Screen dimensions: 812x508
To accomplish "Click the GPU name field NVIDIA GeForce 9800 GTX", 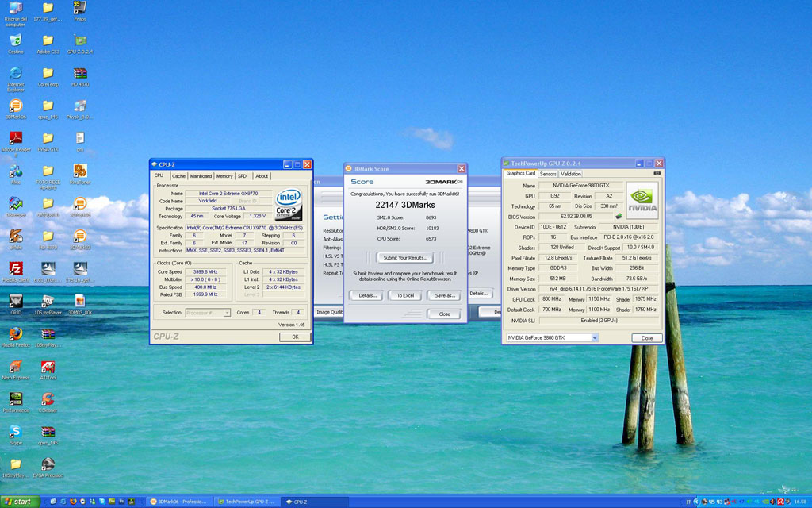I will [x=580, y=186].
